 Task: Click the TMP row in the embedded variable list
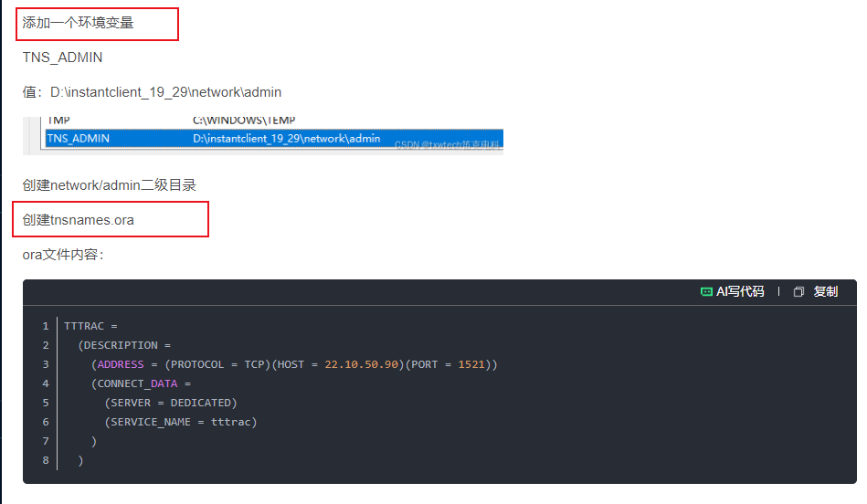point(274,121)
